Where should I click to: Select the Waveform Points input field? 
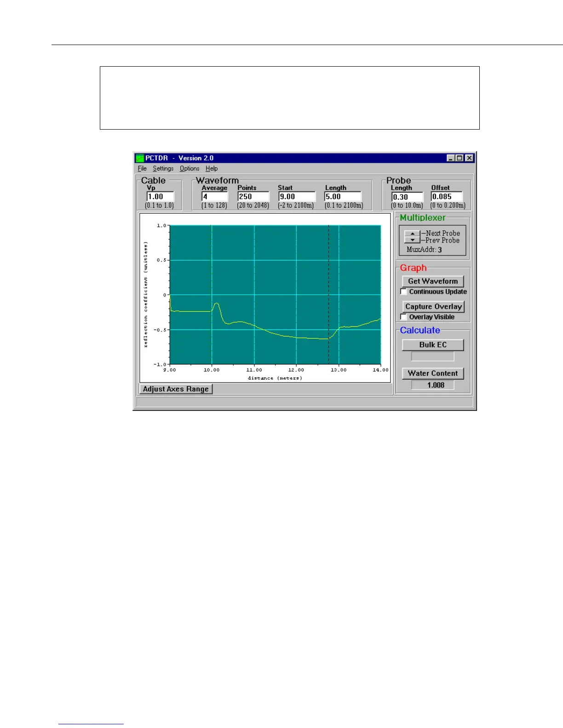tap(253, 196)
